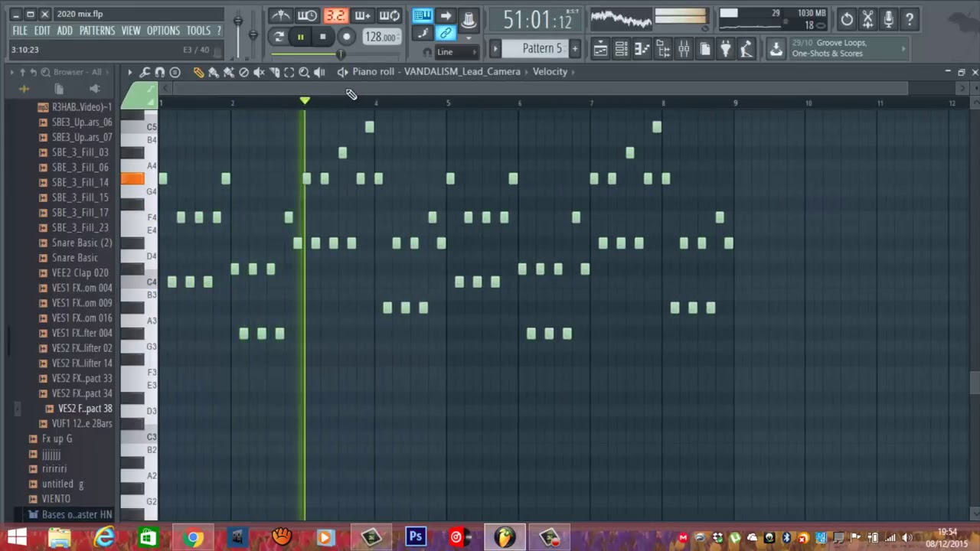Viewport: 980px width, 551px height.
Task: Open the audio editor scissors icon
Action: click(x=867, y=20)
